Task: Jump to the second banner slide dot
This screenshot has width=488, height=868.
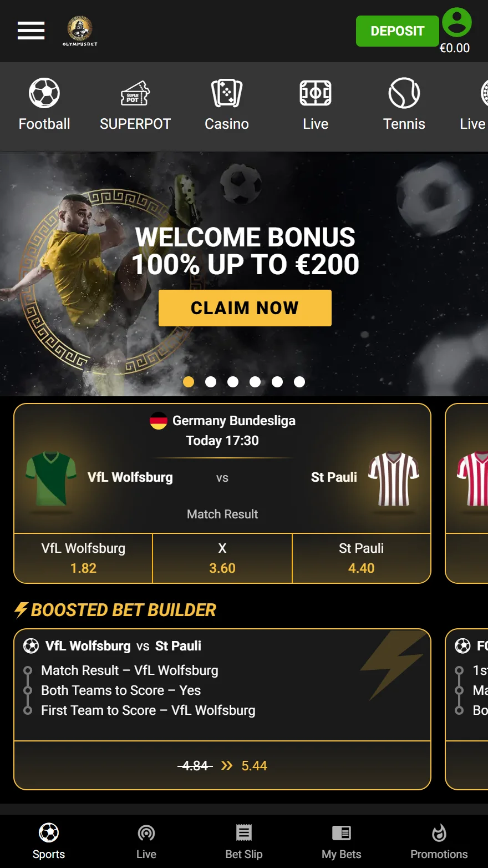Action: 211,382
